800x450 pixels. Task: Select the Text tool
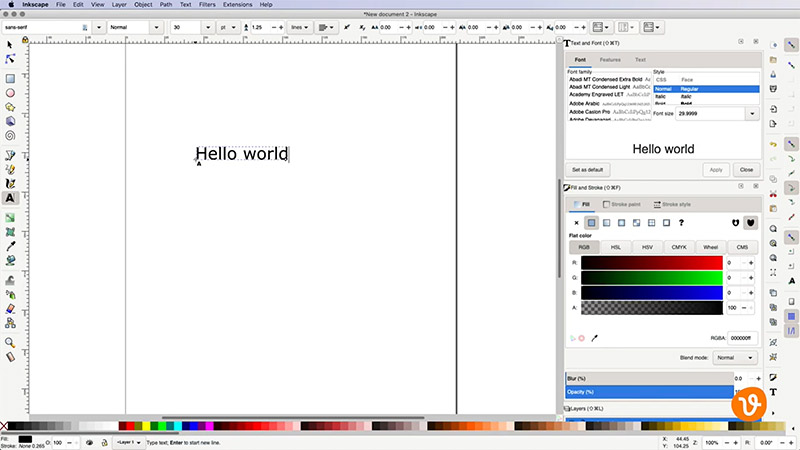pyautogui.click(x=10, y=198)
